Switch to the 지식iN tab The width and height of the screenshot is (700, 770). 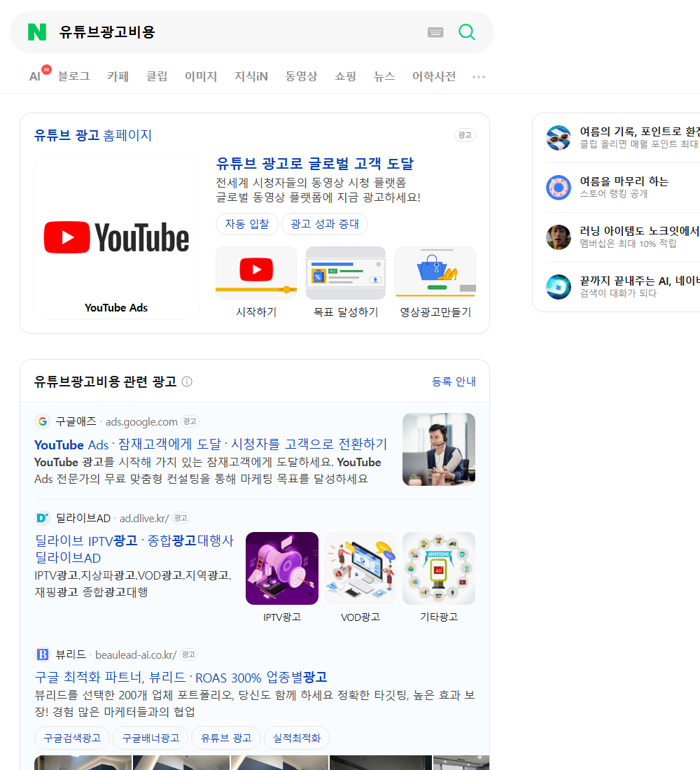(251, 76)
